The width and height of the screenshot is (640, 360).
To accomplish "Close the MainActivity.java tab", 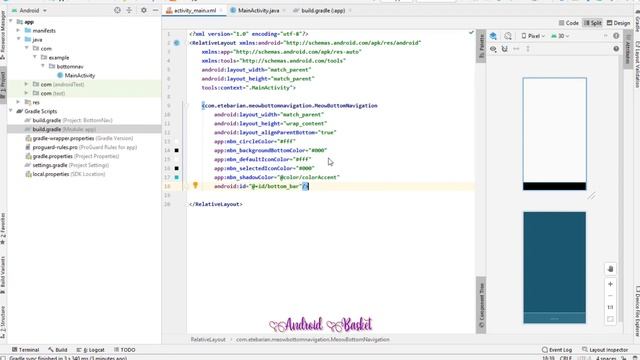I will pos(284,11).
